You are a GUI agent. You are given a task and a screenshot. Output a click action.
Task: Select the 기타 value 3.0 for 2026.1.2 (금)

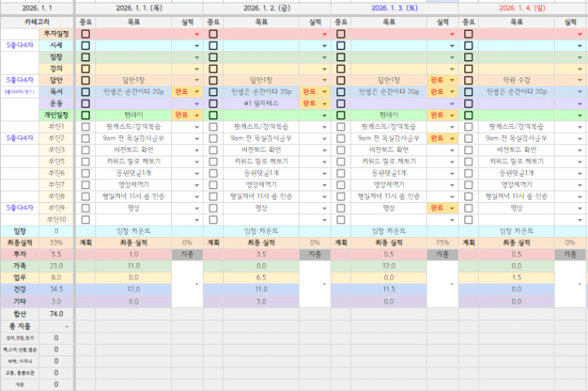pyautogui.click(x=261, y=301)
